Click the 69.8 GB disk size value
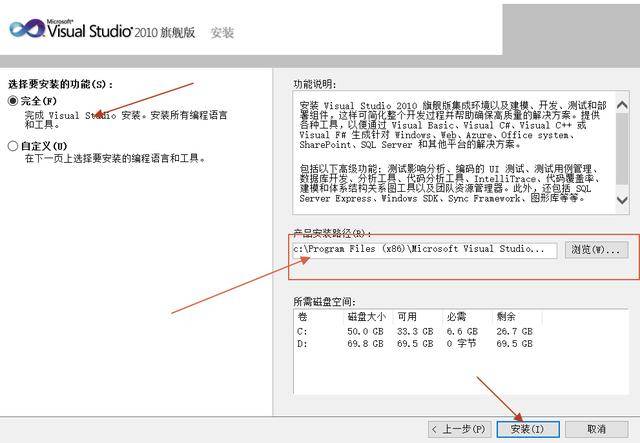This screenshot has width=640, height=443. [x=365, y=344]
